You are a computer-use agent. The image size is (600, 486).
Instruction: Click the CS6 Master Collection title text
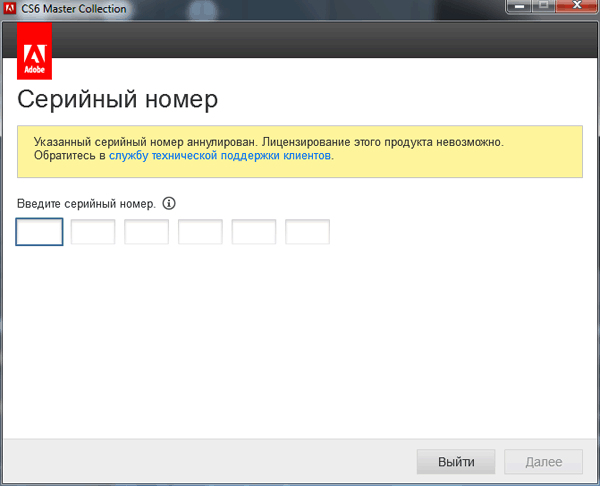pos(73,8)
